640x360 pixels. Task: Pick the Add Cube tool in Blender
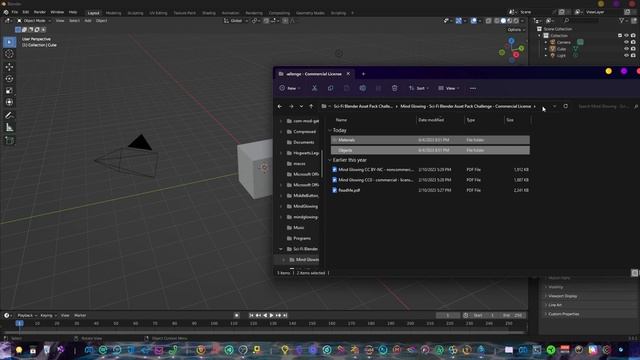[9, 140]
